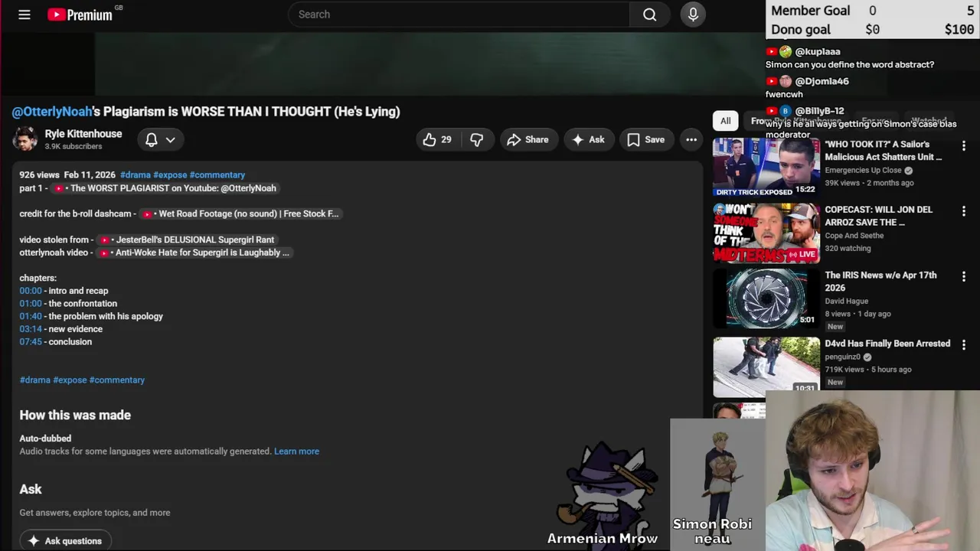Image resolution: width=980 pixels, height=551 pixels.
Task: Jump to 03:14 new evidence
Action: [31, 329]
